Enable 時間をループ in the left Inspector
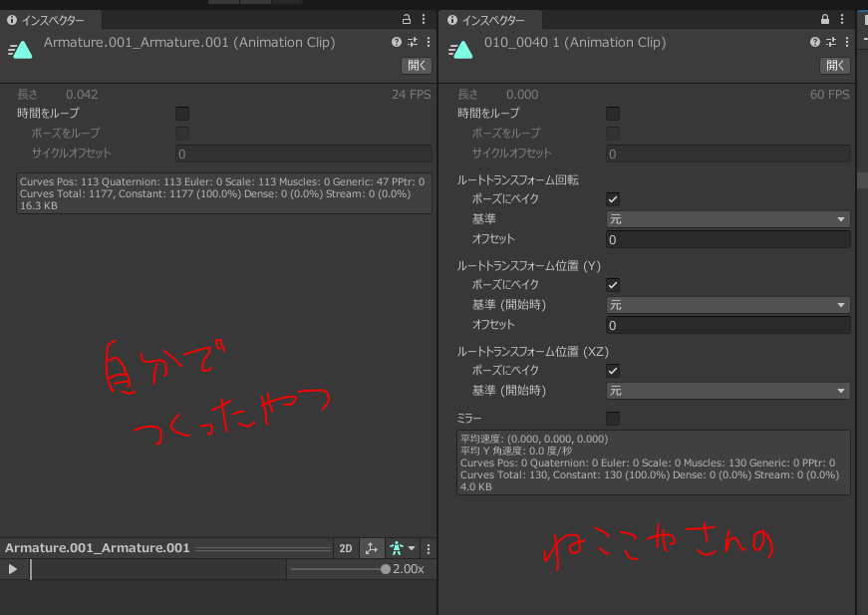 pos(182,114)
